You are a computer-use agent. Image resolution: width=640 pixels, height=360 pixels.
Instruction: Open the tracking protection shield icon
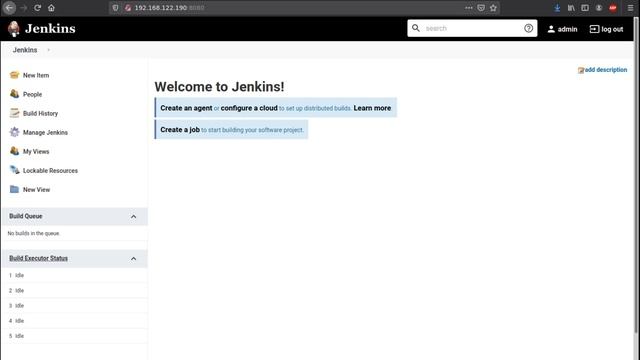tap(116, 8)
